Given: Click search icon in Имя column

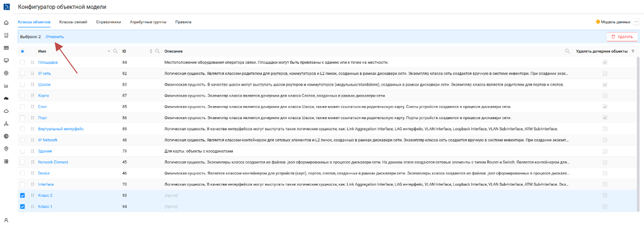Looking at the screenshot, I should [115, 51].
